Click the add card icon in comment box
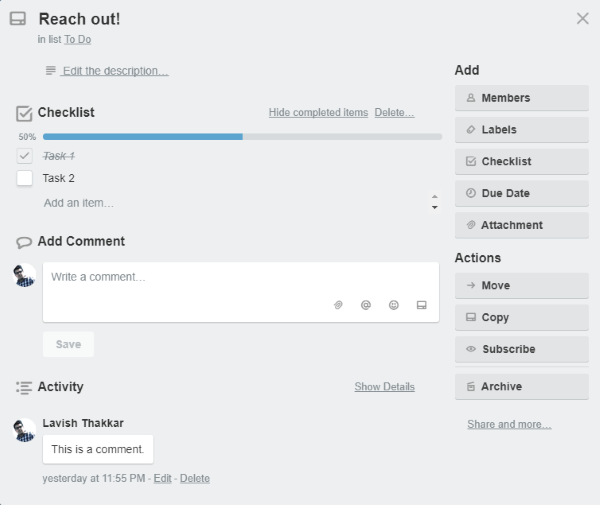Viewport: 600px width, 505px height. pos(421,305)
